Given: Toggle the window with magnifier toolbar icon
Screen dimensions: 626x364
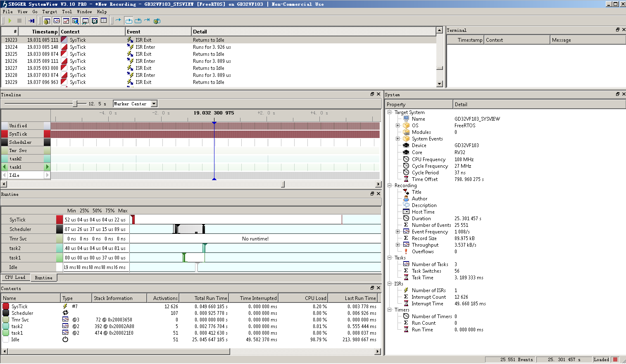Looking at the screenshot, I should pos(75,21).
